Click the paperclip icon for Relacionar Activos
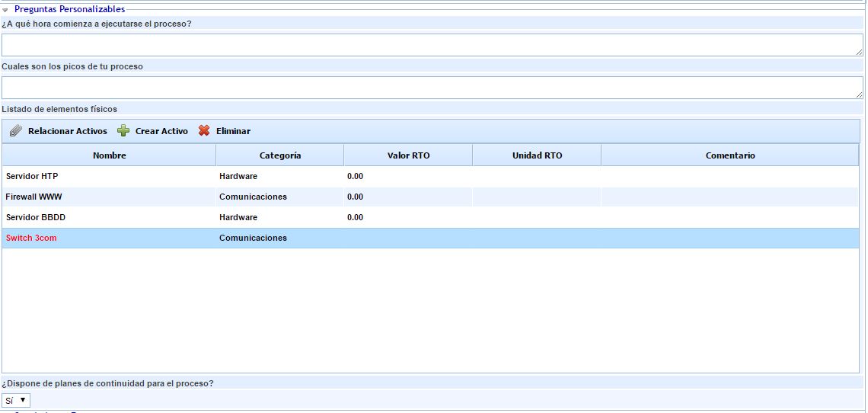 15,131
